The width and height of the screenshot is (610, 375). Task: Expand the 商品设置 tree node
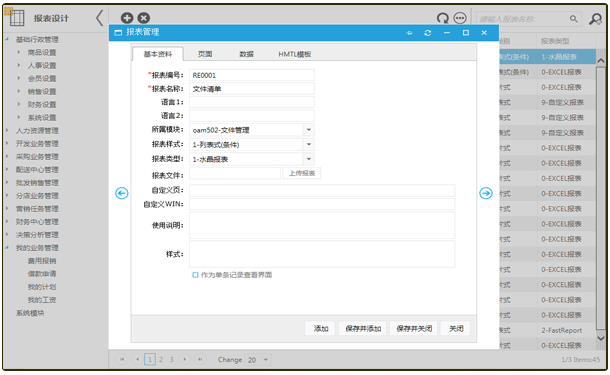(19, 52)
